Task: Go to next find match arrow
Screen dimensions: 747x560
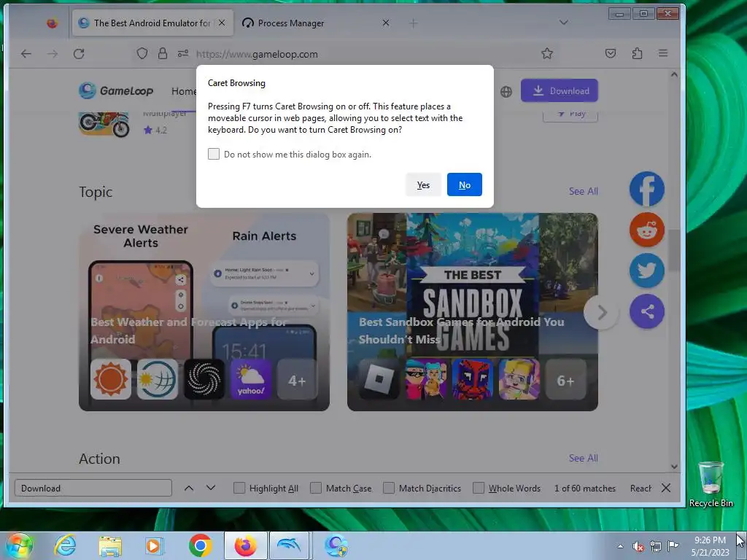Action: [x=211, y=488]
